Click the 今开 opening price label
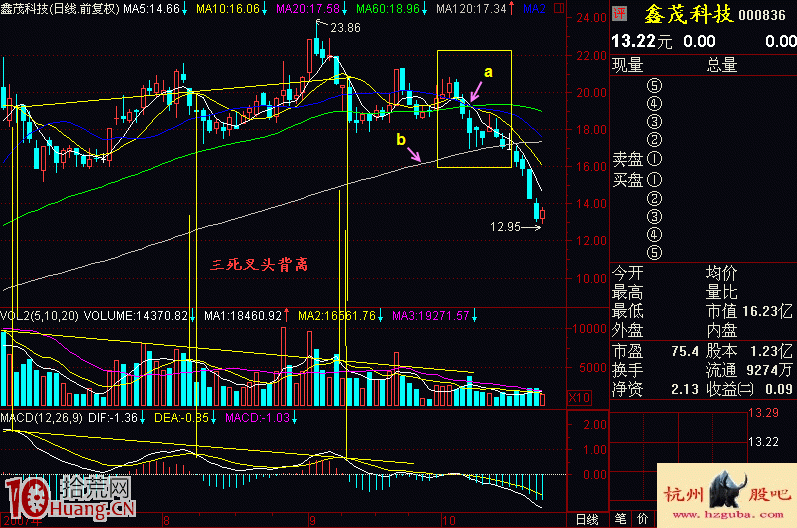The image size is (797, 528). 627,273
